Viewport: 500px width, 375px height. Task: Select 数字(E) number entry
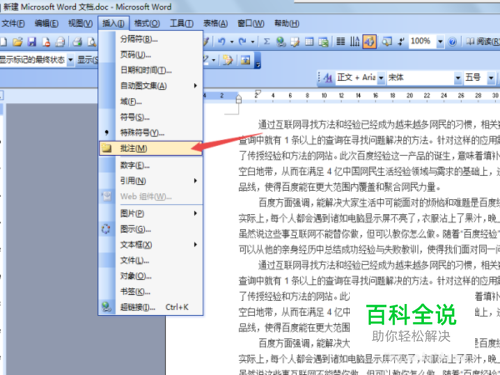tap(151, 165)
